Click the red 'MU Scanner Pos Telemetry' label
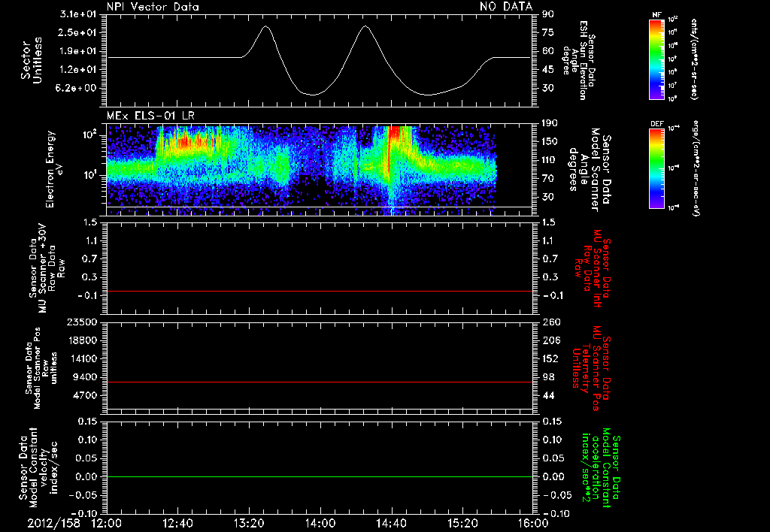The height and width of the screenshot is (532, 770). click(591, 368)
